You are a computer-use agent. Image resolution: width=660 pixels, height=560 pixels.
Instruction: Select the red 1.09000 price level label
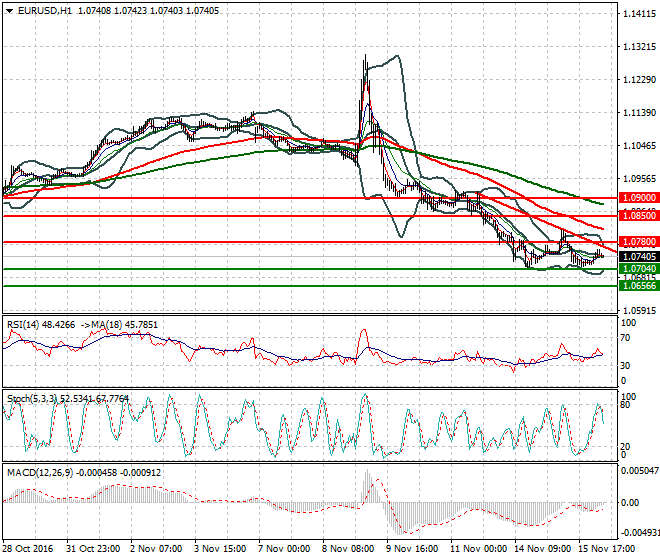(639, 197)
